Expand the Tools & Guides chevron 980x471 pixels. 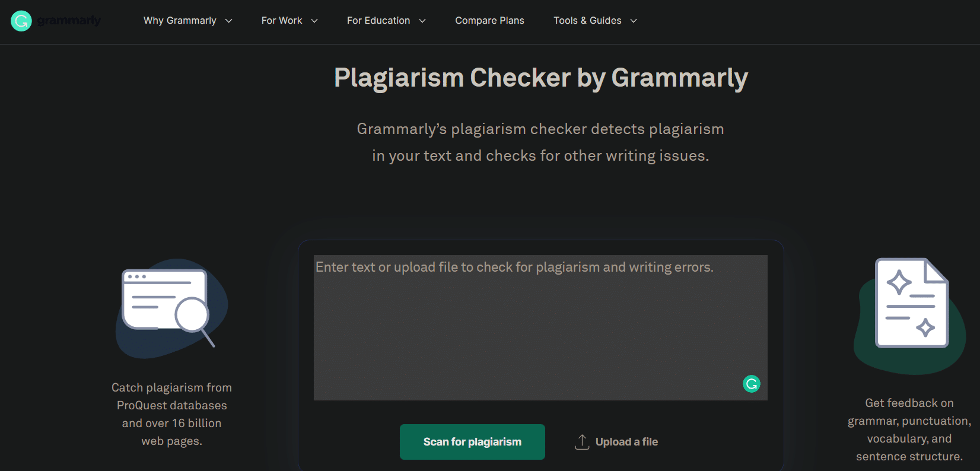(x=634, y=21)
